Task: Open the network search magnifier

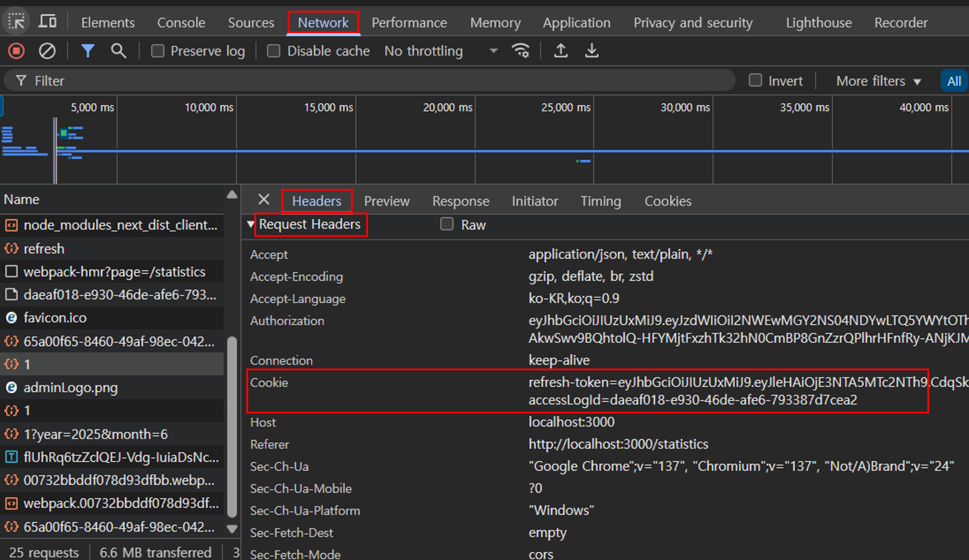Action: click(119, 51)
